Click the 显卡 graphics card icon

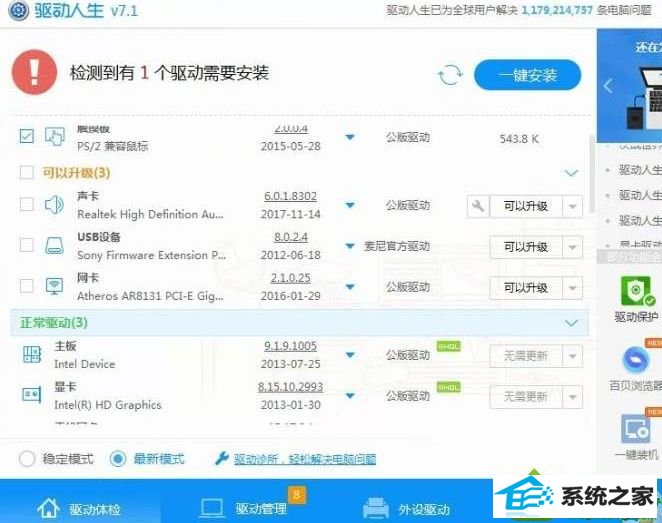(32, 395)
